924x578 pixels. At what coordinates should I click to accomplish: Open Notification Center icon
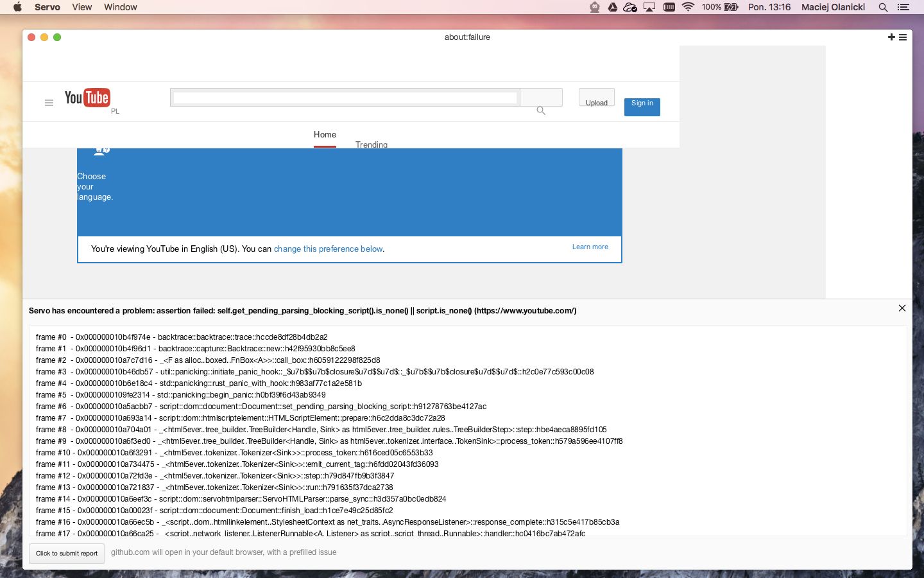pos(903,7)
